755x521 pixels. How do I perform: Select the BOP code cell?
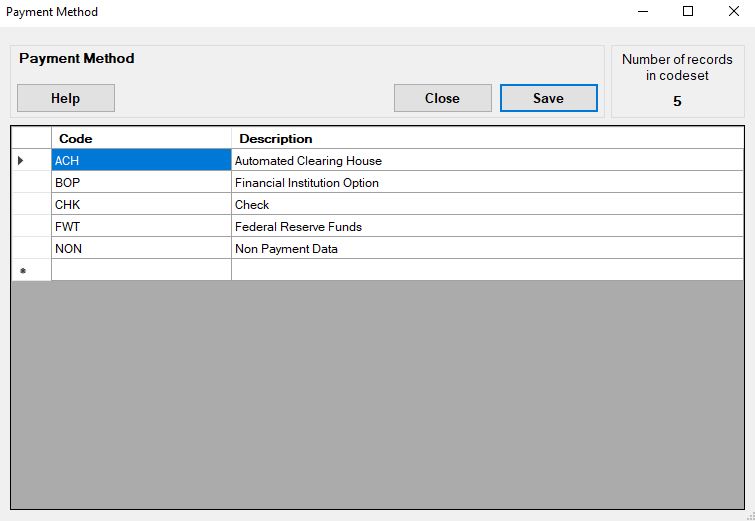[x=141, y=182]
